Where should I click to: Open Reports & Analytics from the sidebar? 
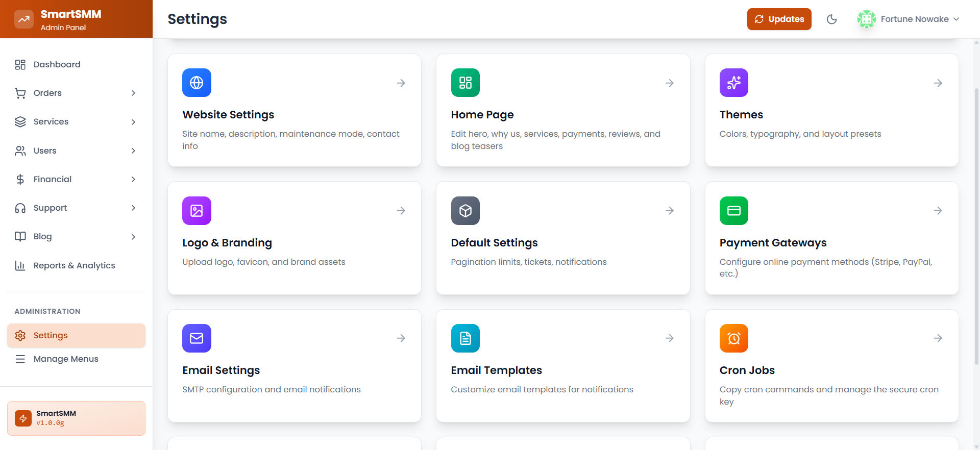tap(74, 265)
